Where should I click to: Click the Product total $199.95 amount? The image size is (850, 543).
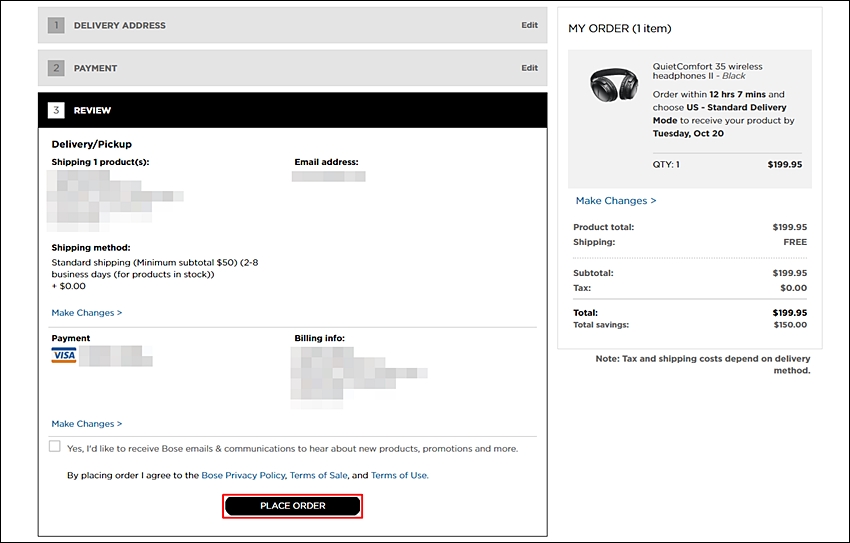point(790,227)
